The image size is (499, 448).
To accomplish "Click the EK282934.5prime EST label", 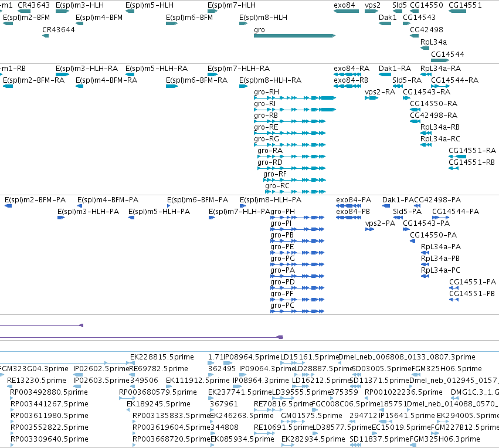I will 313,439.
